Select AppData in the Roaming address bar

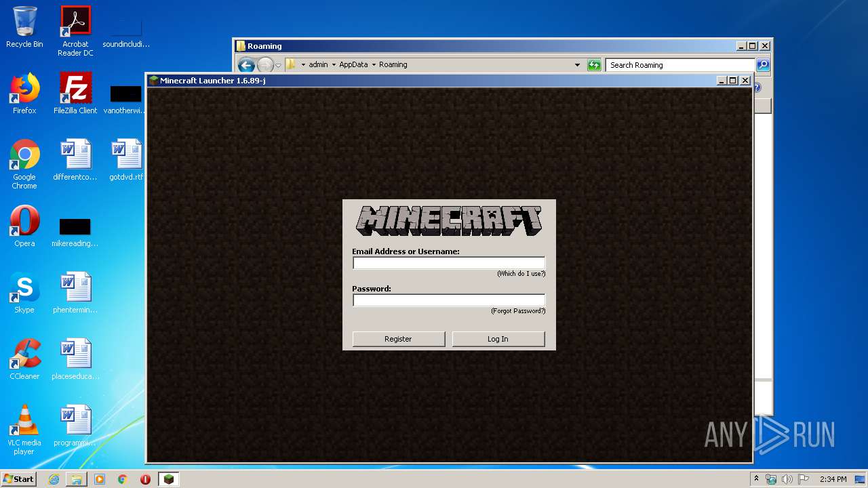pos(353,65)
